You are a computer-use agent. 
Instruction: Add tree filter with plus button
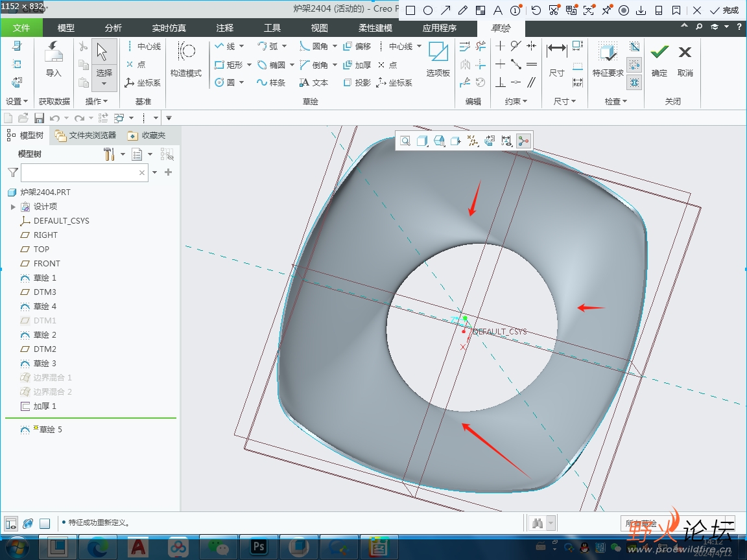coord(168,172)
